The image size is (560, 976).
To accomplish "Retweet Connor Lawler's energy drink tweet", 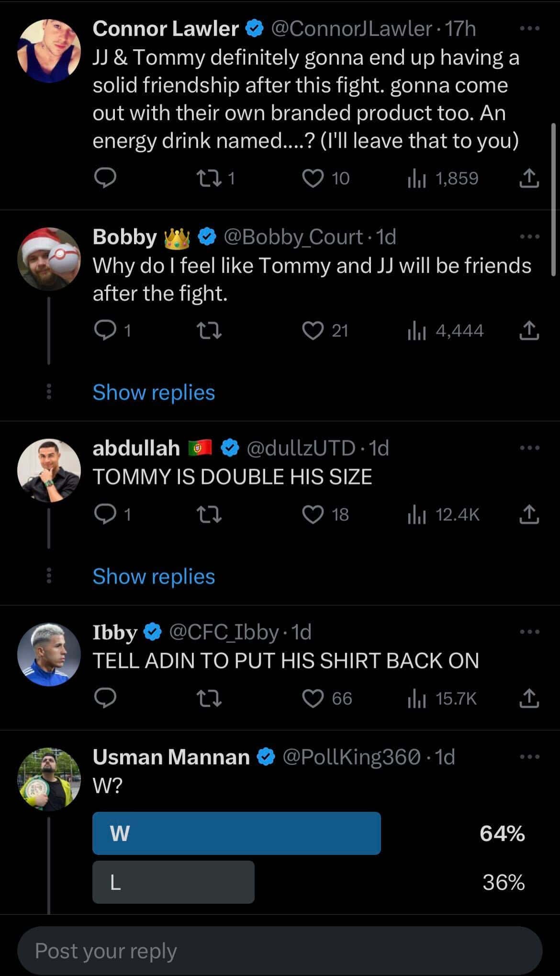I will (209, 179).
